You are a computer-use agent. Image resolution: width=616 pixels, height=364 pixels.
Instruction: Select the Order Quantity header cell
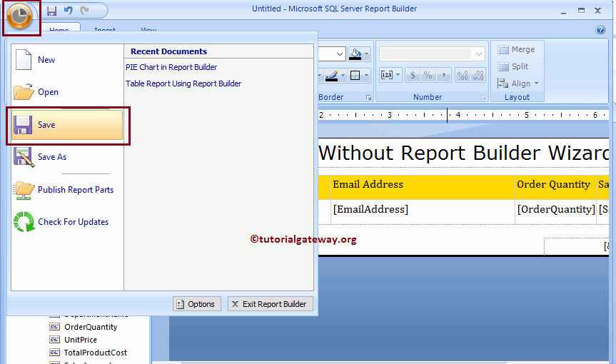[555, 187]
